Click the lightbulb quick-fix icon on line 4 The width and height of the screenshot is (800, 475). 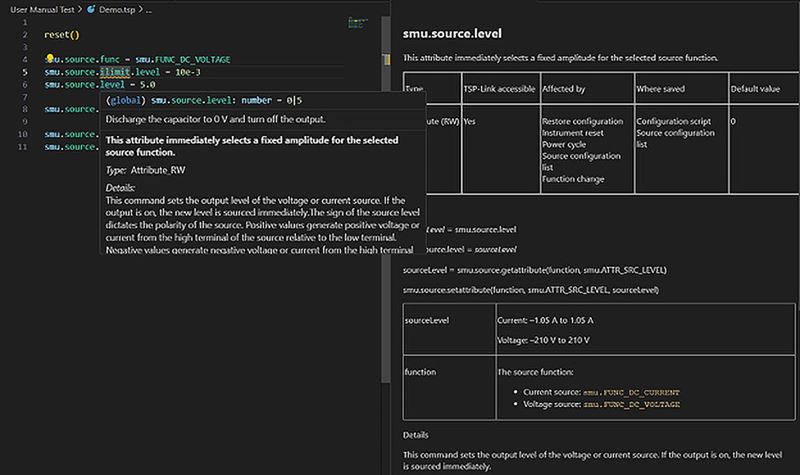pos(48,59)
